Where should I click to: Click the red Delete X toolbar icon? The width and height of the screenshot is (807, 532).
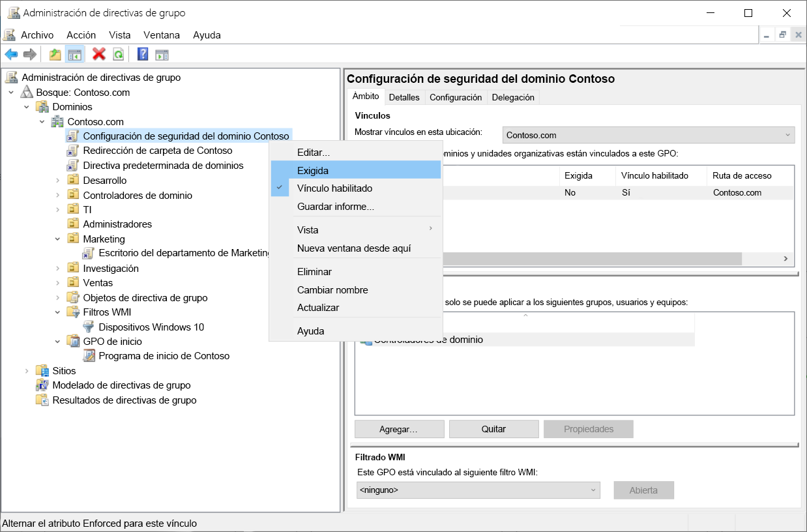pyautogui.click(x=99, y=55)
